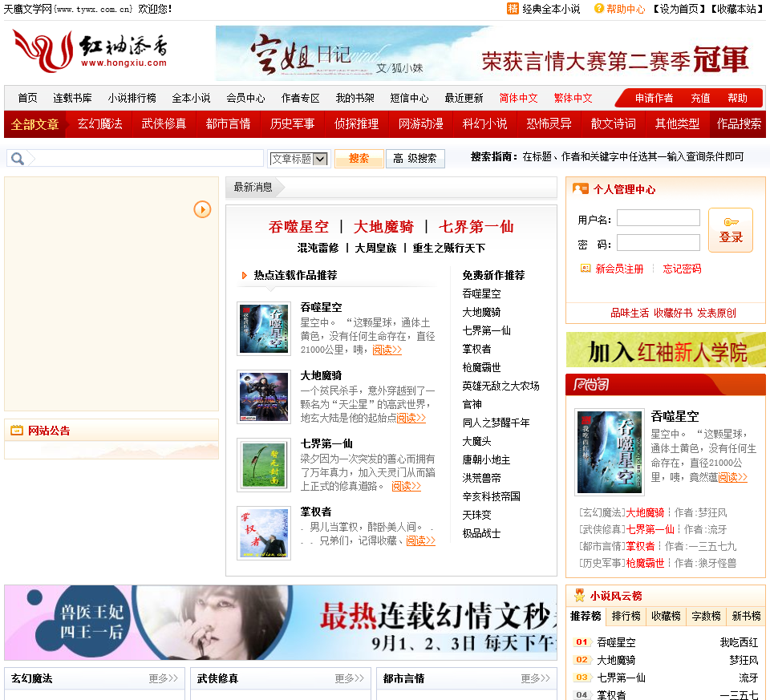
Task: Click the 加入红袖新人学院 banner
Action: pos(666,350)
